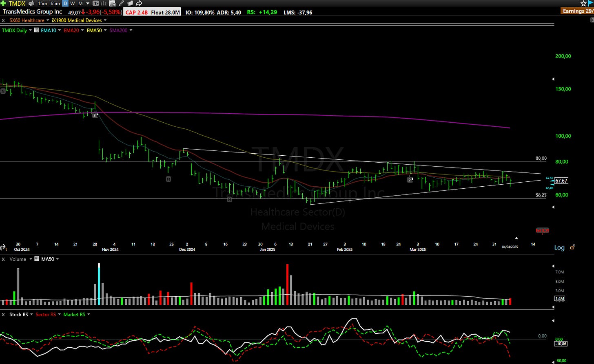Viewport: 594px width, 364px height.
Task: Switch to the 15m timeframe
Action: click(42, 3)
